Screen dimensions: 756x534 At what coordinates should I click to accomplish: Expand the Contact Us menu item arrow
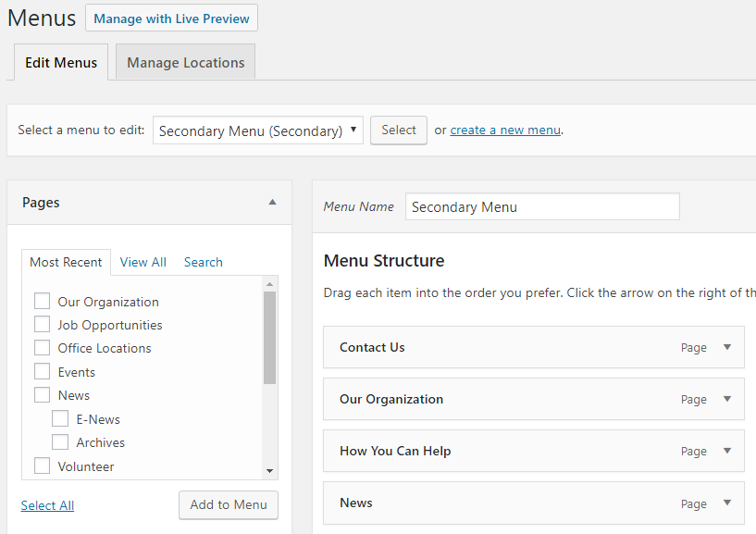click(x=726, y=347)
